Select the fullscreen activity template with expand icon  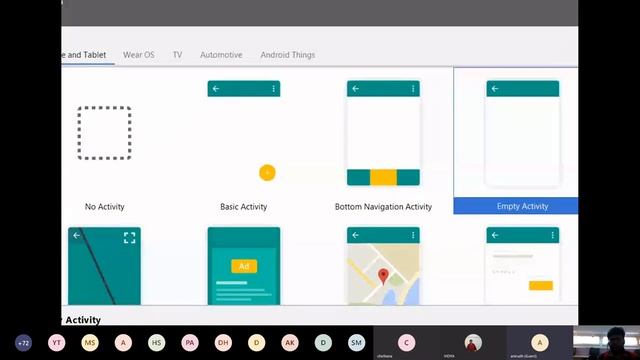(104, 266)
